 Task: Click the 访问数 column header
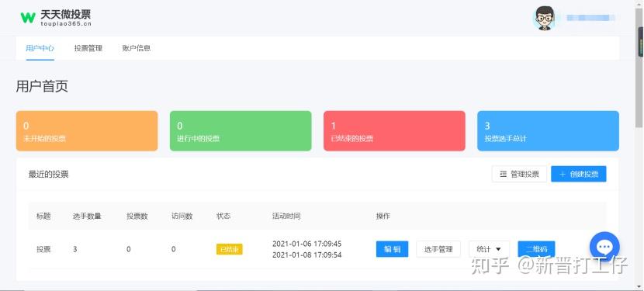click(x=182, y=216)
